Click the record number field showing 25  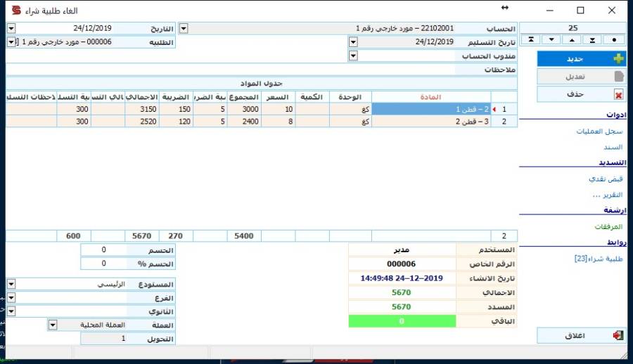(x=573, y=28)
